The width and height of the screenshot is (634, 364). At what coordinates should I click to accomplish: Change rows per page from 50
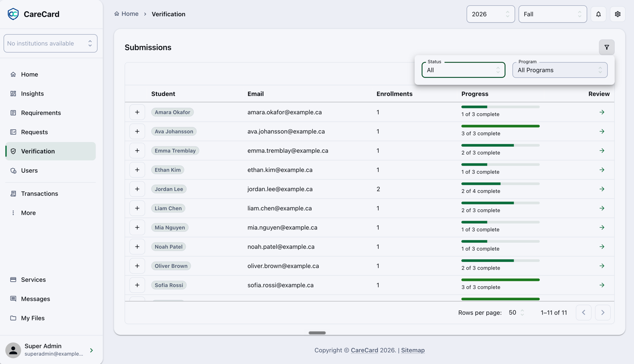point(516,312)
